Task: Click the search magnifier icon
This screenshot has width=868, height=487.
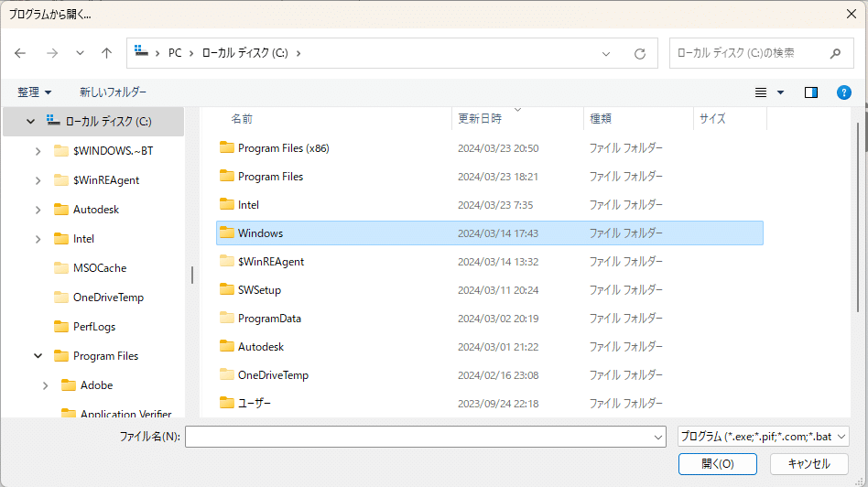Action: (x=835, y=53)
